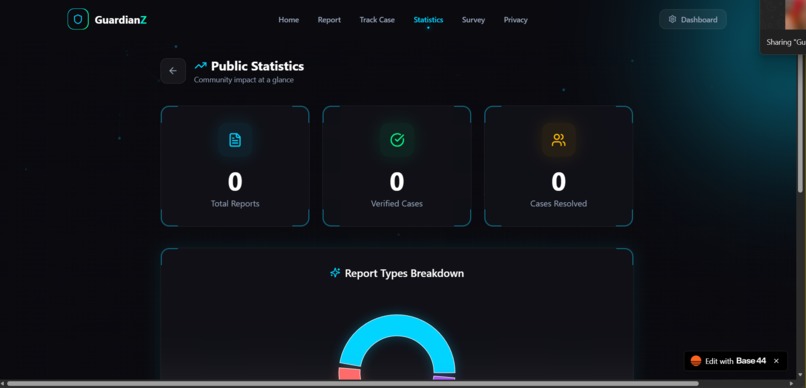The image size is (806, 388).
Task: Dismiss the Edit with Base44 badge
Action: [x=776, y=361]
